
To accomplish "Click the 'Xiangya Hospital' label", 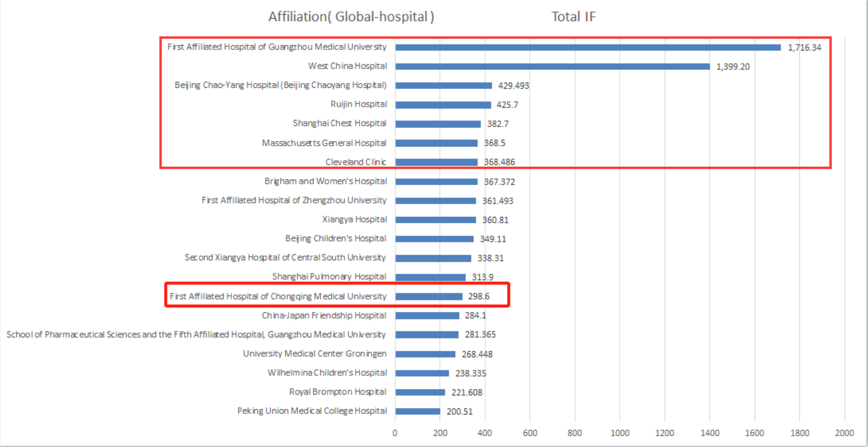I will (354, 219).
